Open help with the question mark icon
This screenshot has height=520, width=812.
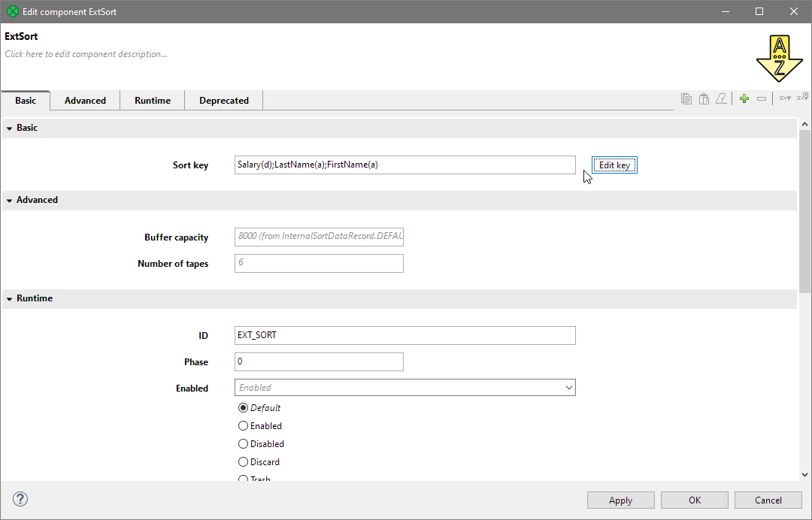click(20, 499)
